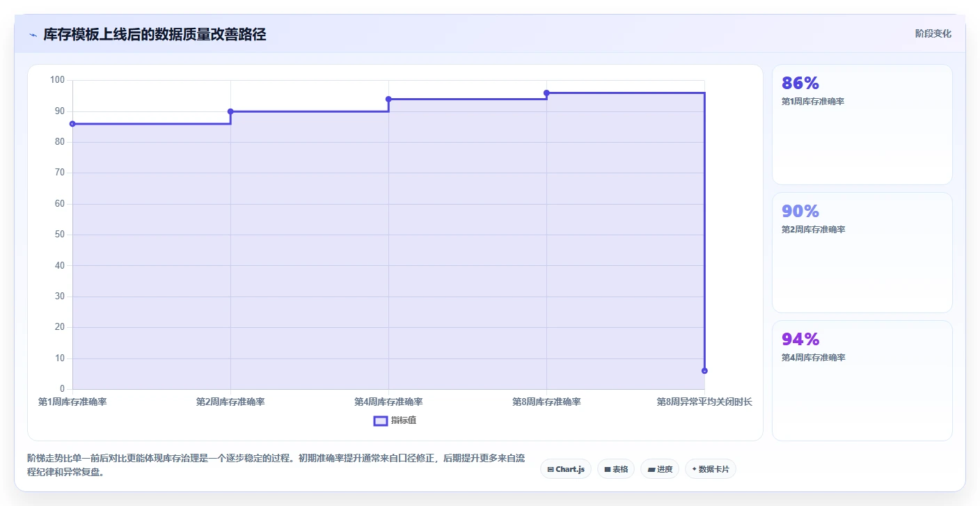Select the Chart.js tag
Viewport: 980px width, 506px height.
566,469
